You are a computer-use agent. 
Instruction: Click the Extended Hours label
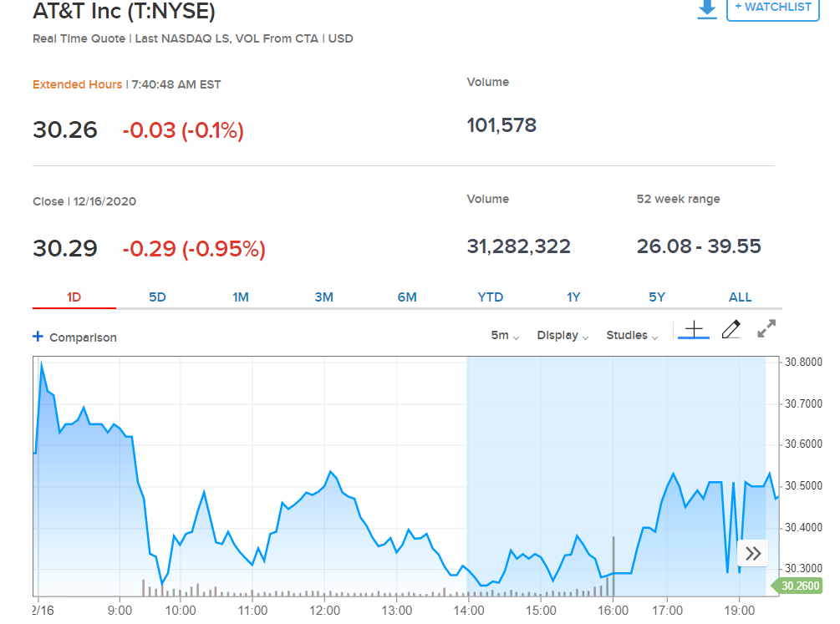point(77,84)
